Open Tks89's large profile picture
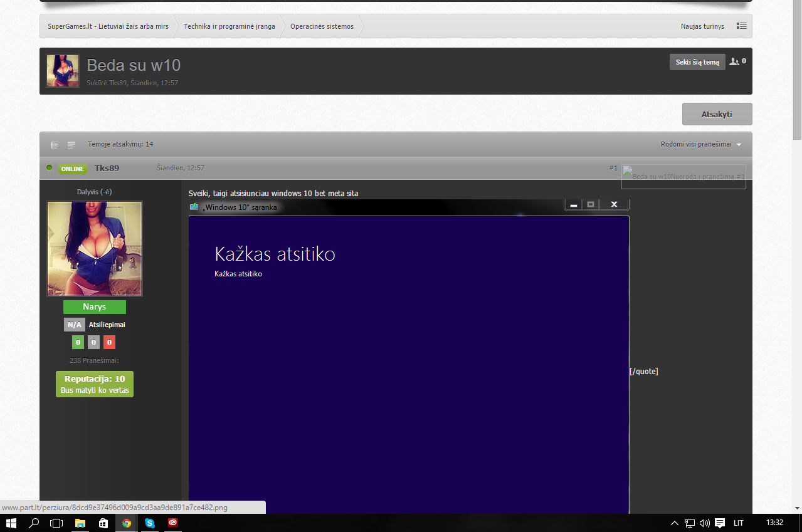The image size is (802, 532). (95, 249)
